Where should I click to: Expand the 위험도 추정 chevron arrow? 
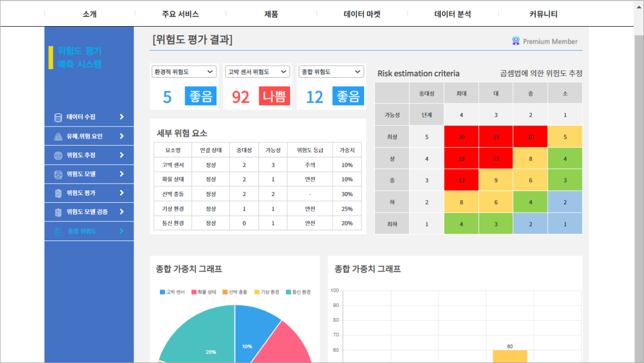[122, 155]
